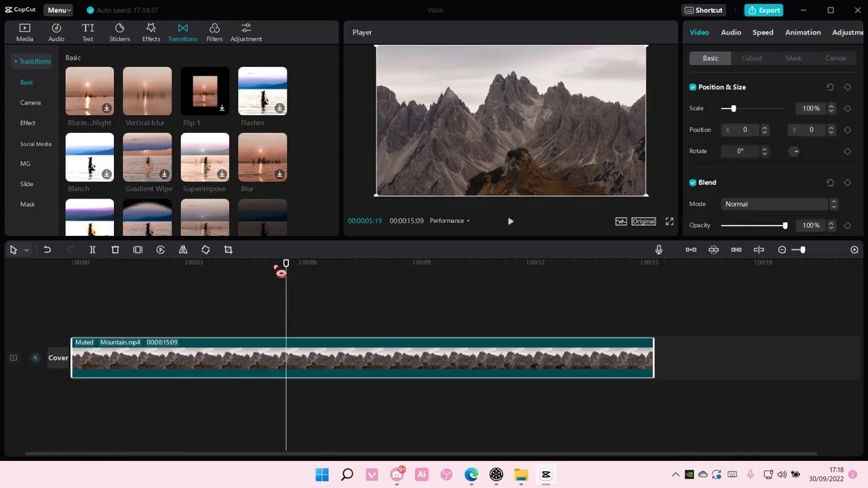868x488 pixels.
Task: Click the microphone record voiceover icon
Action: tap(658, 250)
